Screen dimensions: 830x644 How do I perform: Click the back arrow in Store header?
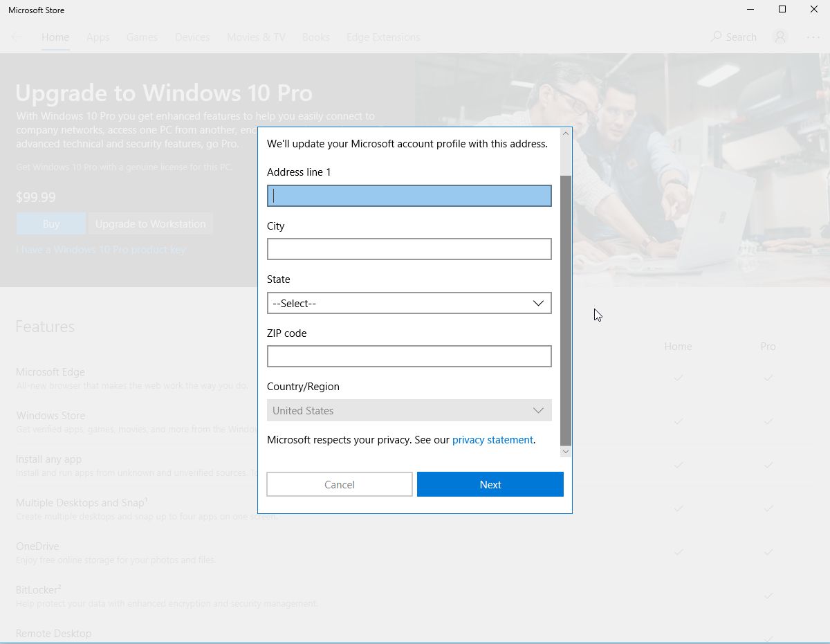[x=17, y=37]
